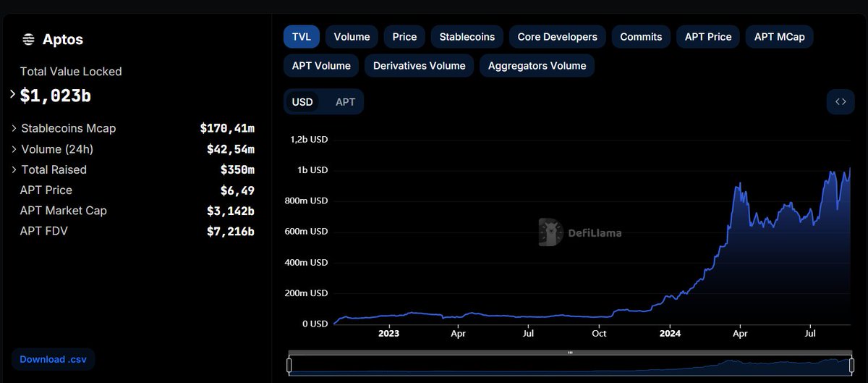The image size is (868, 383).
Task: Click the Total Value Locked label
Action: tap(71, 72)
